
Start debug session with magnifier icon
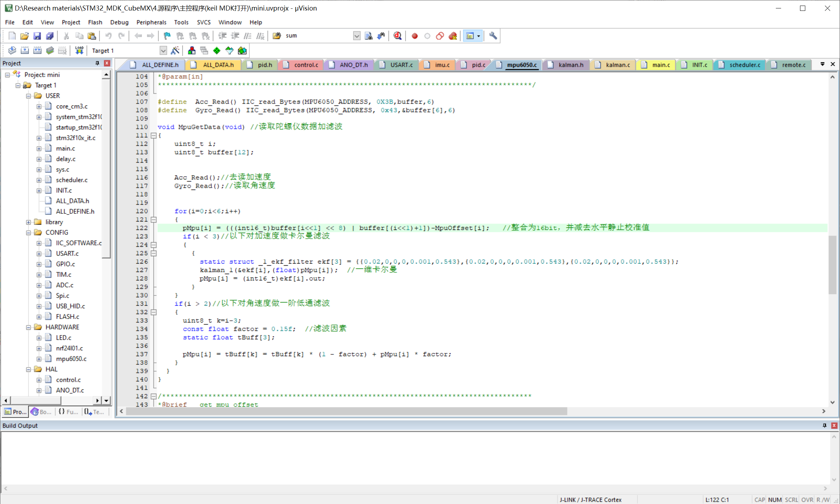tap(397, 36)
